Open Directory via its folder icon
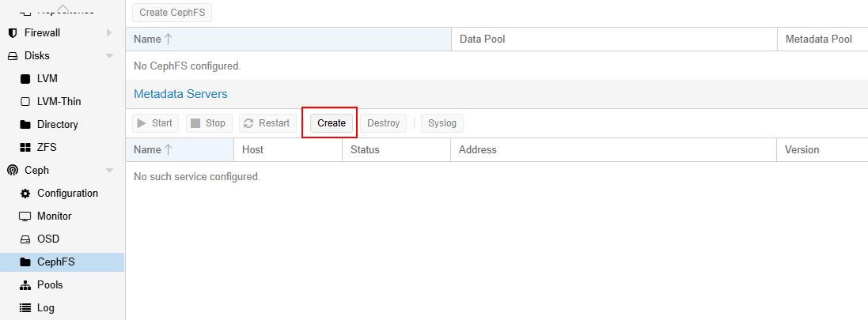The height and width of the screenshot is (320, 868). click(x=25, y=125)
